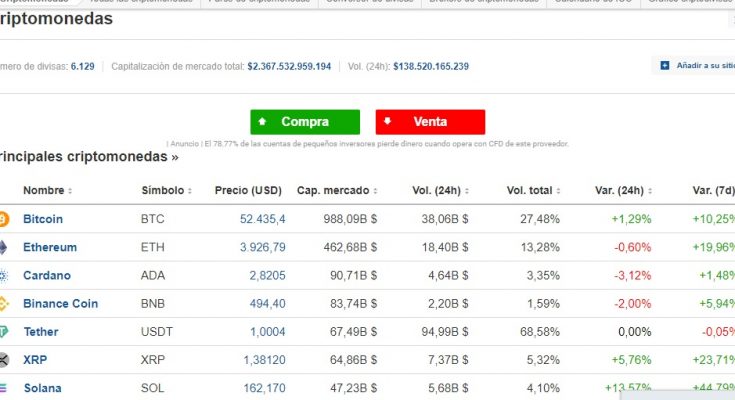735x400 pixels.
Task: Click Bitcoin market cap 988,09B $
Action: click(x=350, y=219)
